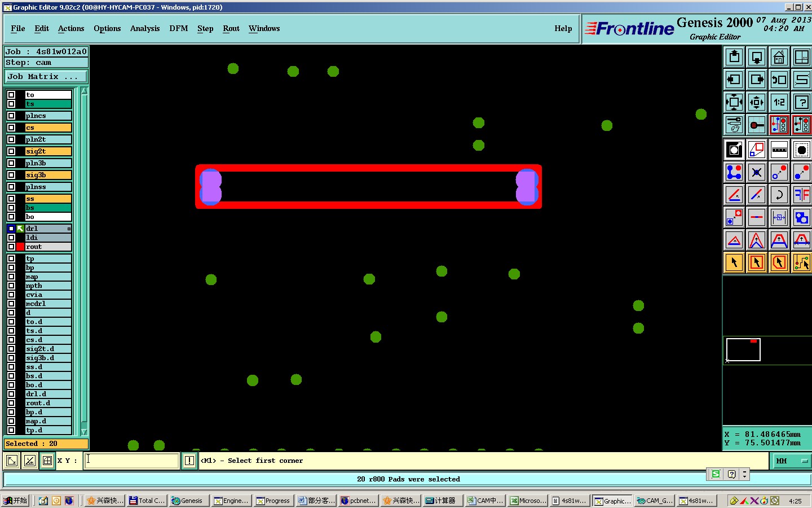Click the green arrow swatch of drl layer
The width and height of the screenshot is (812, 508).
pos(20,229)
